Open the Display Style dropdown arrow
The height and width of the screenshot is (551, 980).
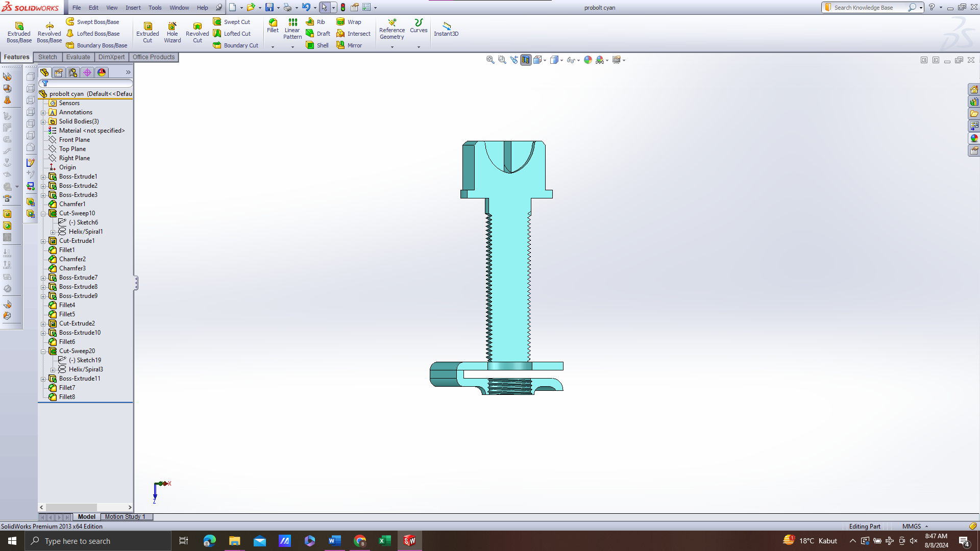tap(562, 60)
